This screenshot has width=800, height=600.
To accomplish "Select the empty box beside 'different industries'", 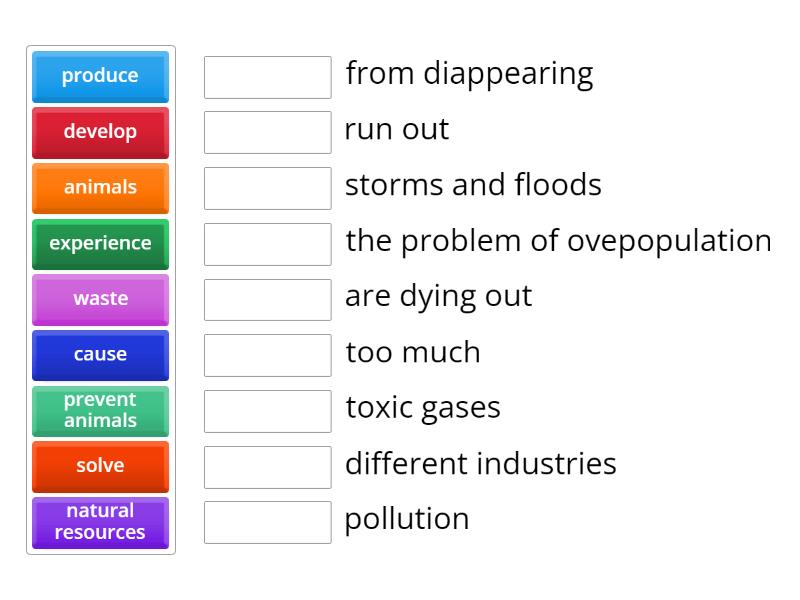I will pyautogui.click(x=267, y=466).
